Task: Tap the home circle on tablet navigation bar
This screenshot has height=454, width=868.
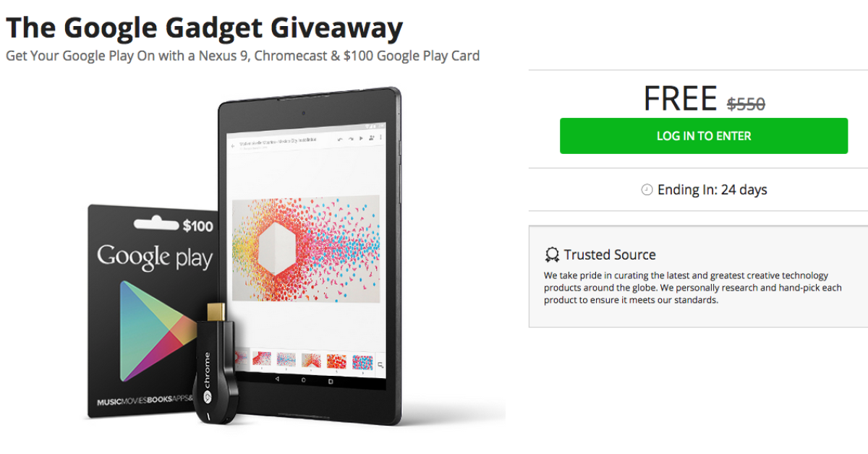Action: tap(303, 380)
